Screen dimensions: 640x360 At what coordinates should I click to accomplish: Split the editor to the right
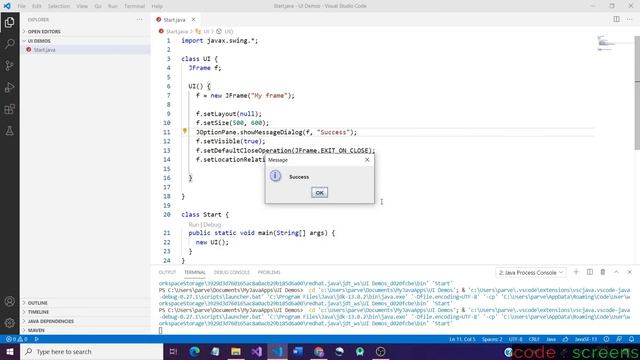[616, 19]
